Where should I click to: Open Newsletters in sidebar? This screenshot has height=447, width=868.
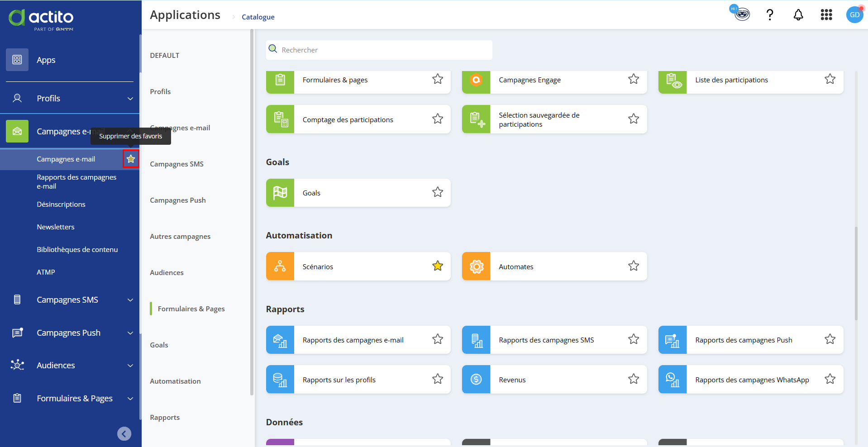(56, 227)
